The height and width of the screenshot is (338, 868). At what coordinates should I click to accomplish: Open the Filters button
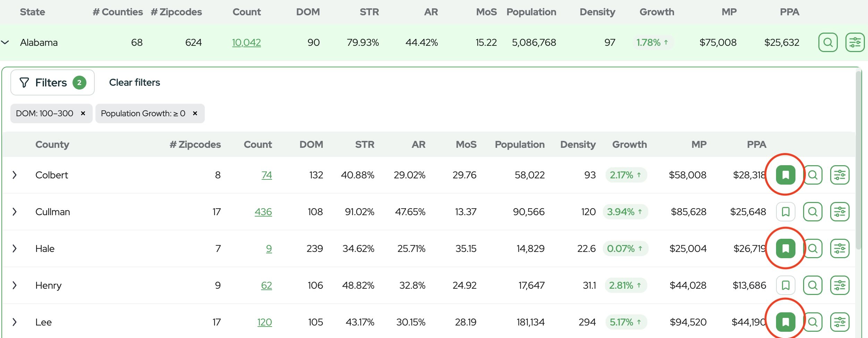(x=52, y=83)
